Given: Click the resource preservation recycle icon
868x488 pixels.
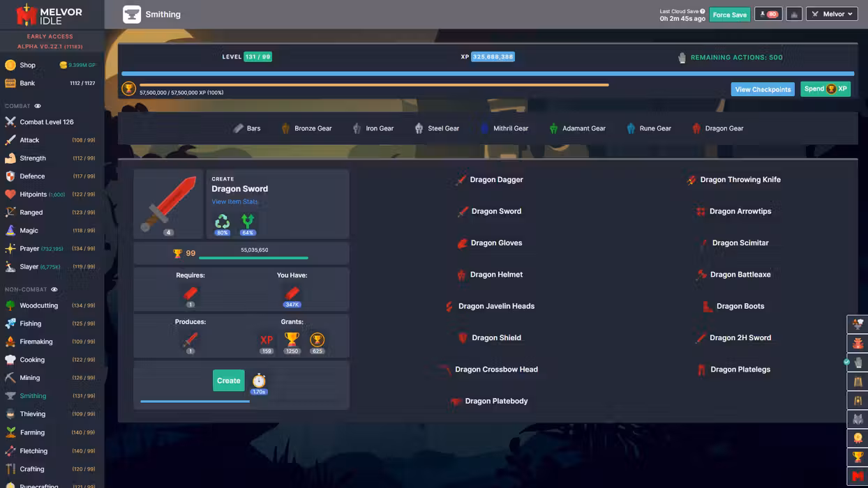Looking at the screenshot, I should click(x=222, y=222).
